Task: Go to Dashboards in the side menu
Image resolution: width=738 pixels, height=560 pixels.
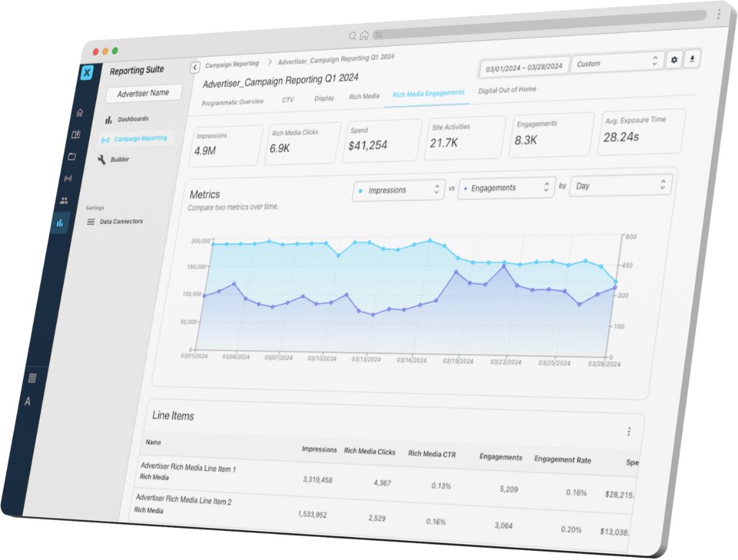Action: pyautogui.click(x=133, y=119)
